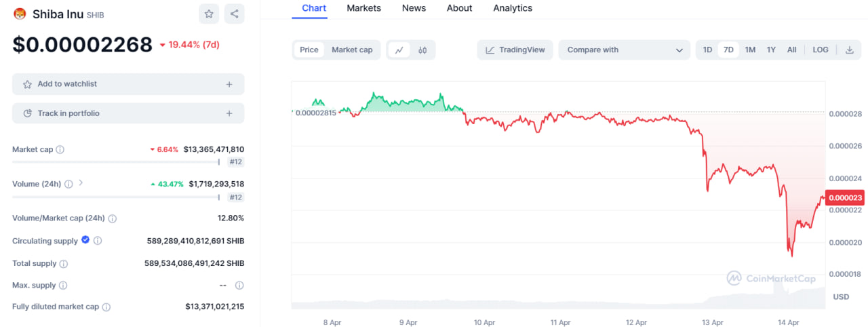Open the Markets tab
This screenshot has height=327, width=868.
[363, 8]
